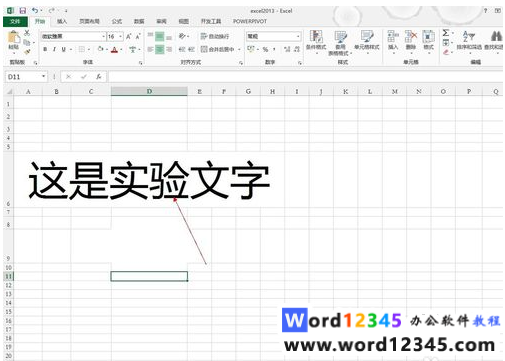505x361 pixels.
Task: Switch to the Insert (插入) tab
Action: [62, 21]
